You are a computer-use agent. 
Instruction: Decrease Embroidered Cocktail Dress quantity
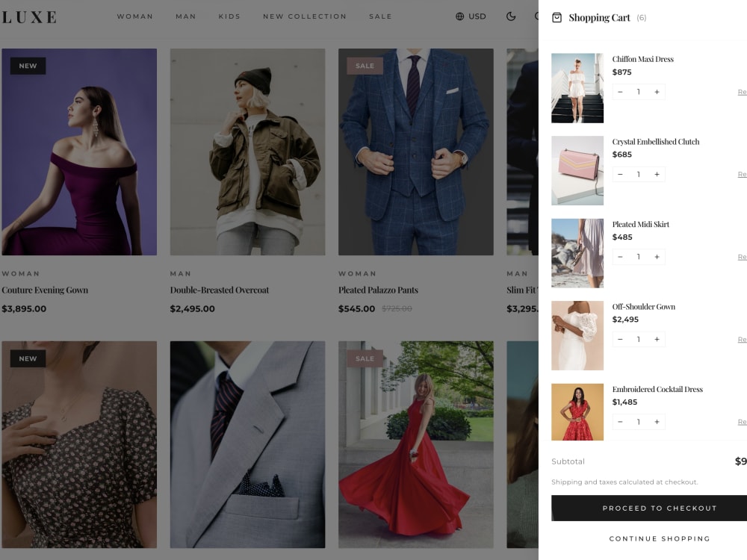click(620, 422)
